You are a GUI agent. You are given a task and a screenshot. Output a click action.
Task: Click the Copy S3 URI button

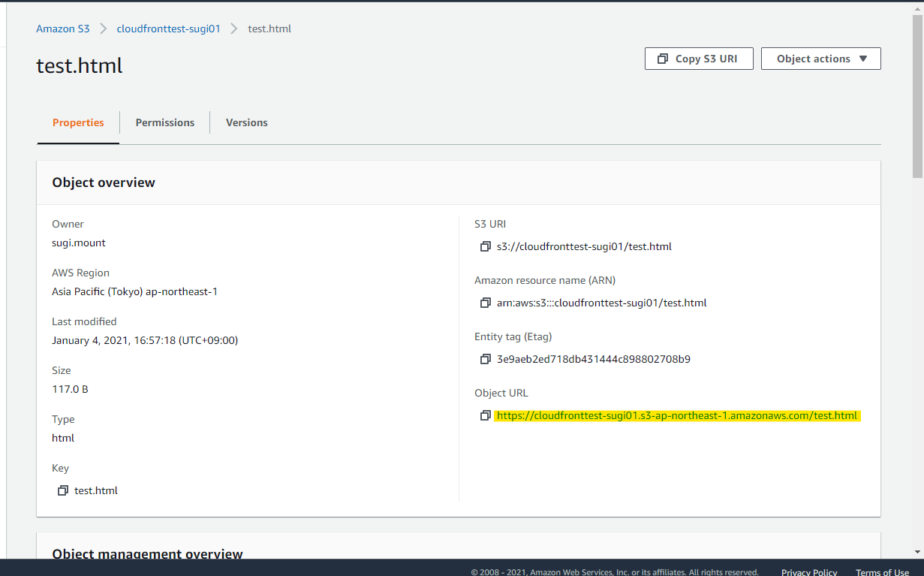[699, 59]
